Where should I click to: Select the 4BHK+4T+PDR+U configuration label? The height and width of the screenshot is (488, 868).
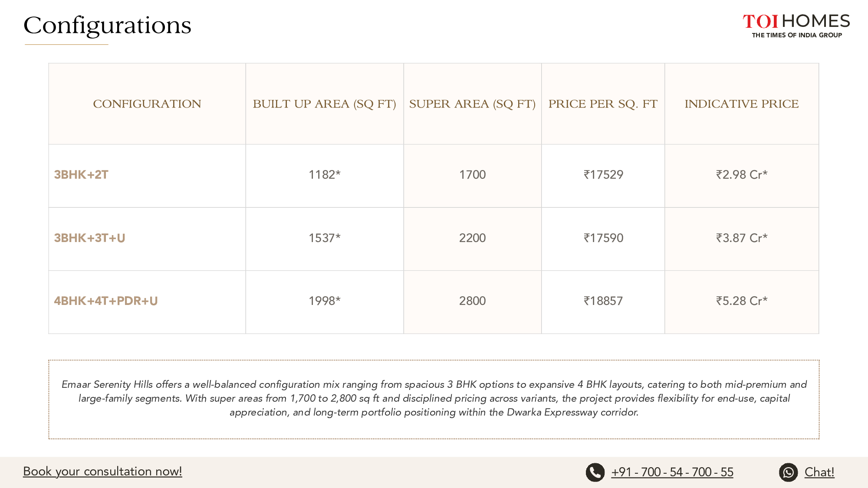[106, 301]
